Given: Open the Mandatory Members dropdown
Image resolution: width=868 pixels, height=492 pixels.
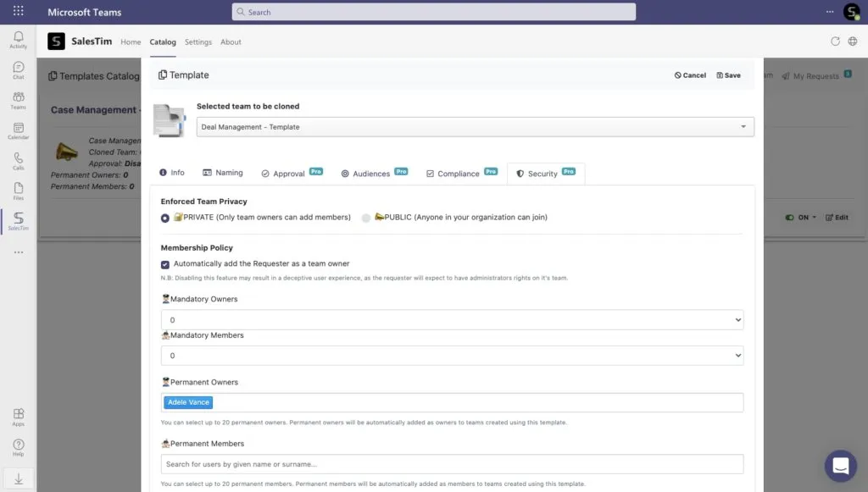Looking at the screenshot, I should 452,356.
